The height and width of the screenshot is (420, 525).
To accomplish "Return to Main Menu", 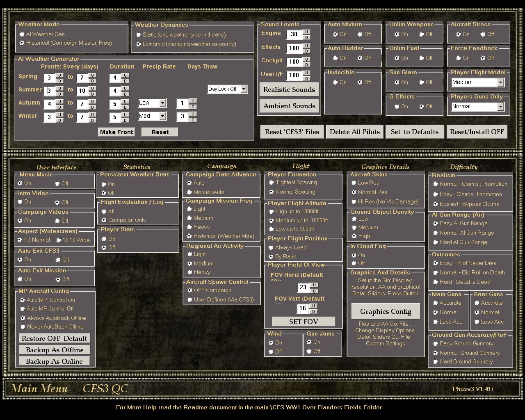I will [39, 389].
